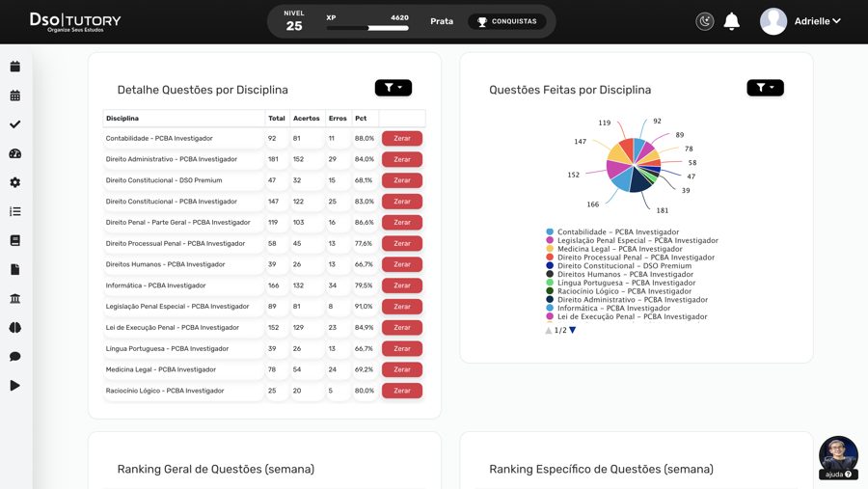Click the Adrielle profile avatar
868x489 pixels.
[x=773, y=21]
